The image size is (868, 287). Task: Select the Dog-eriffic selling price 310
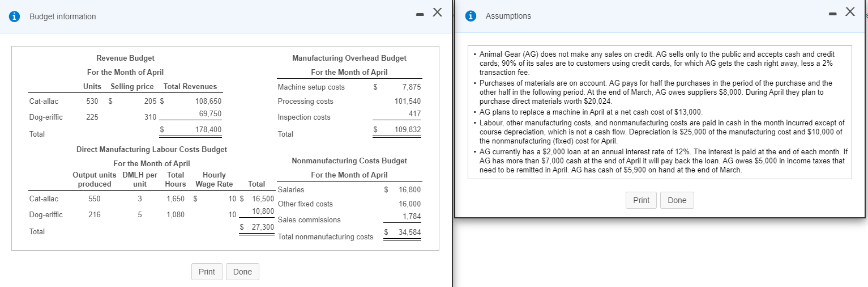click(150, 117)
